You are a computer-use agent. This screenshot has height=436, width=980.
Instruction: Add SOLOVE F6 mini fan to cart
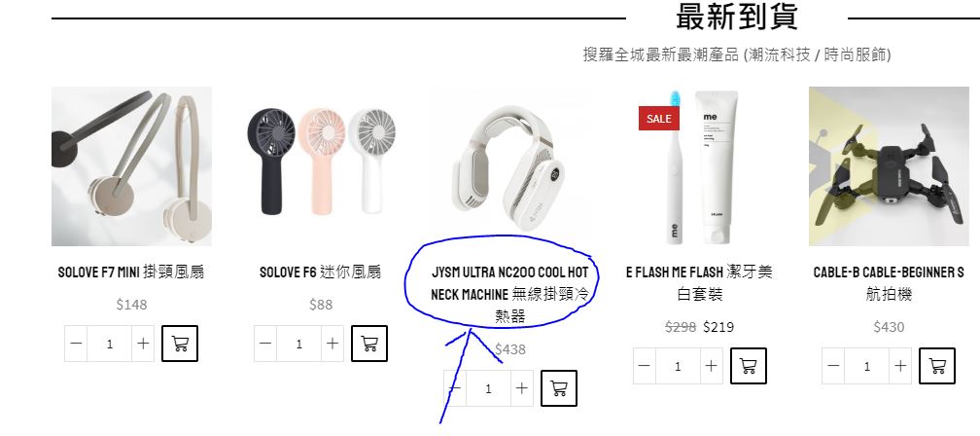tap(368, 344)
